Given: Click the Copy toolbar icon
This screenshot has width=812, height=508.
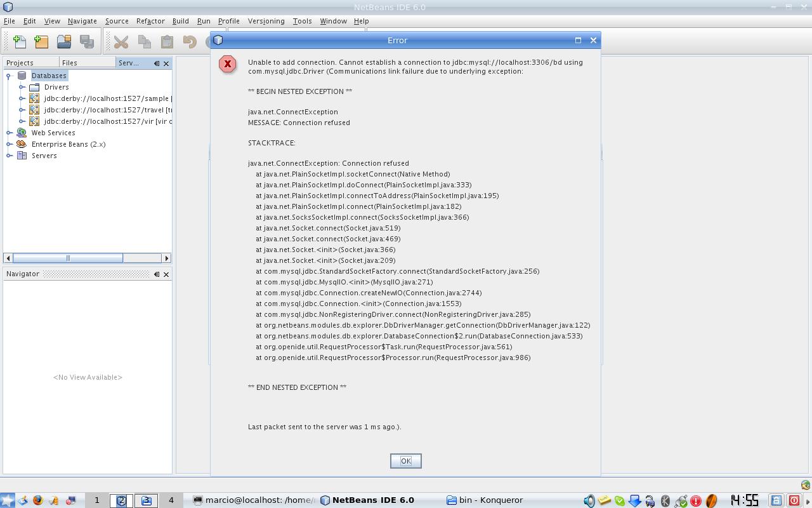Looking at the screenshot, I should (145, 42).
